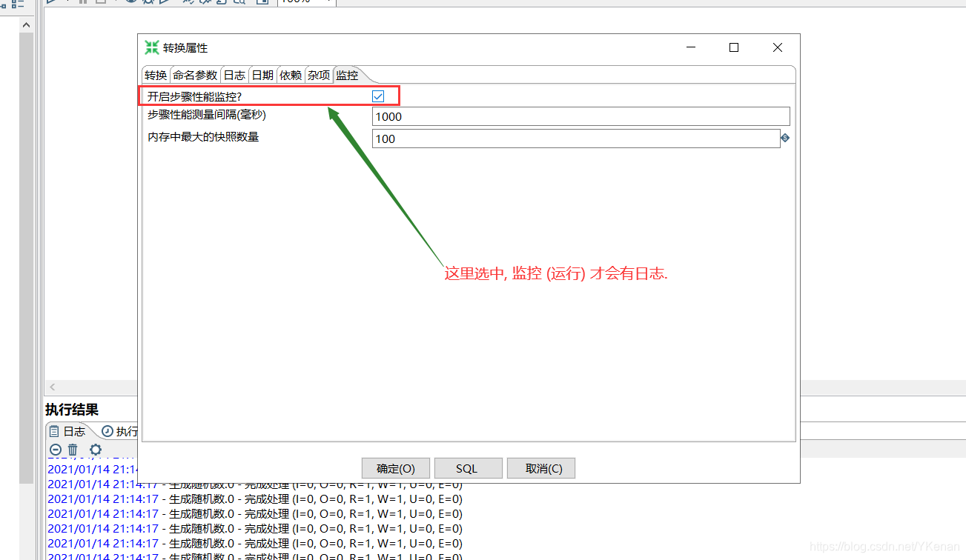The image size is (966, 560).
Task: Click the 内存中最大的快照数量 label
Action: click(x=203, y=137)
